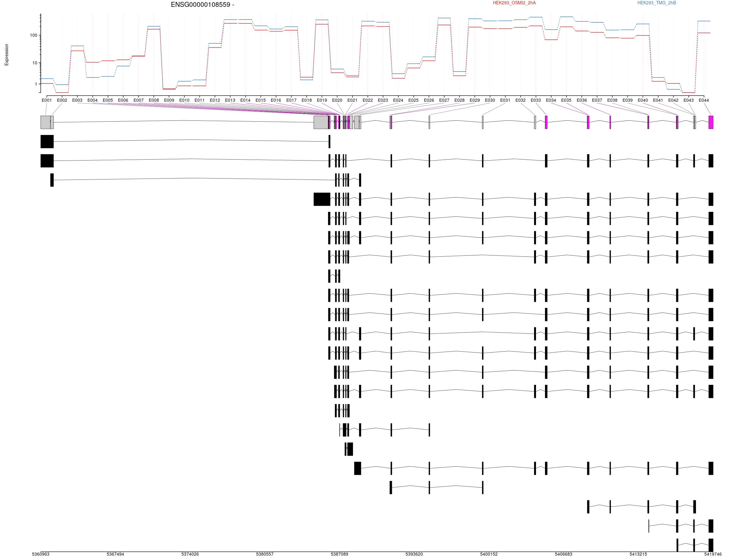Image resolution: width=747 pixels, height=560 pixels.
Task: Pick exon label E032
Action: [520, 100]
